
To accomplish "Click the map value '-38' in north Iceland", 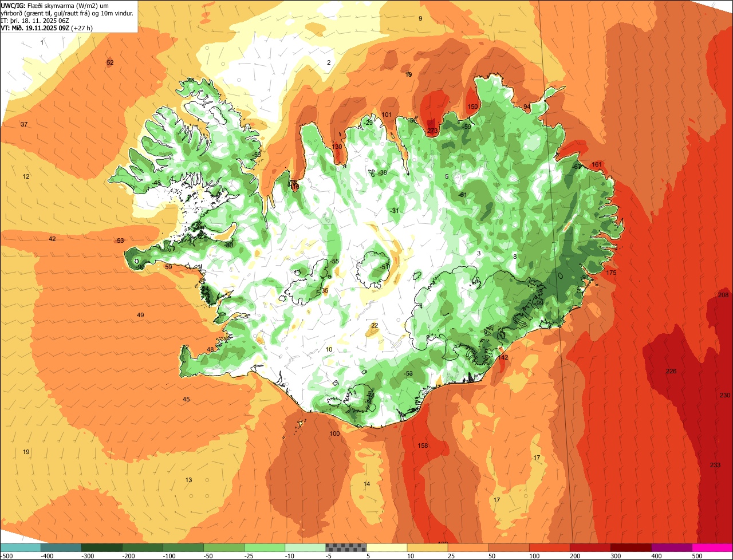I will (x=383, y=172).
